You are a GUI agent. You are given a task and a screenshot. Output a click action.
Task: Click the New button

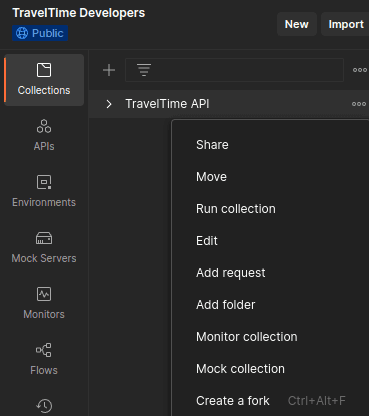(x=297, y=24)
